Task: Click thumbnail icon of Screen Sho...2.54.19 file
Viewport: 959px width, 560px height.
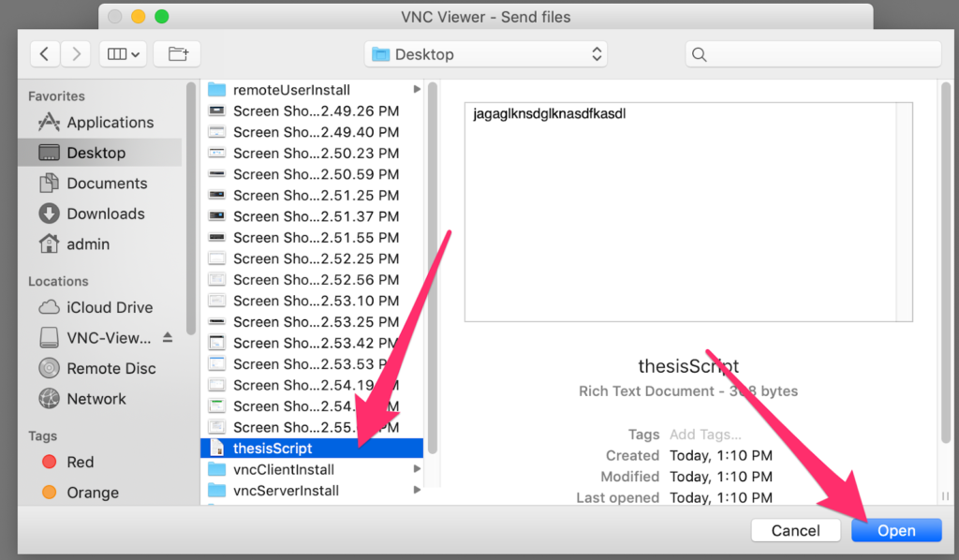Action: (x=216, y=385)
